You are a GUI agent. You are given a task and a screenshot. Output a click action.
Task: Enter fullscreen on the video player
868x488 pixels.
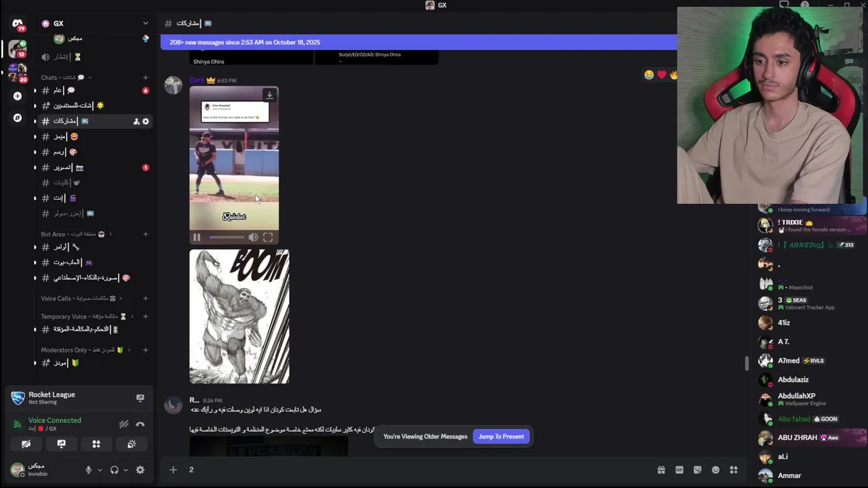tap(268, 237)
